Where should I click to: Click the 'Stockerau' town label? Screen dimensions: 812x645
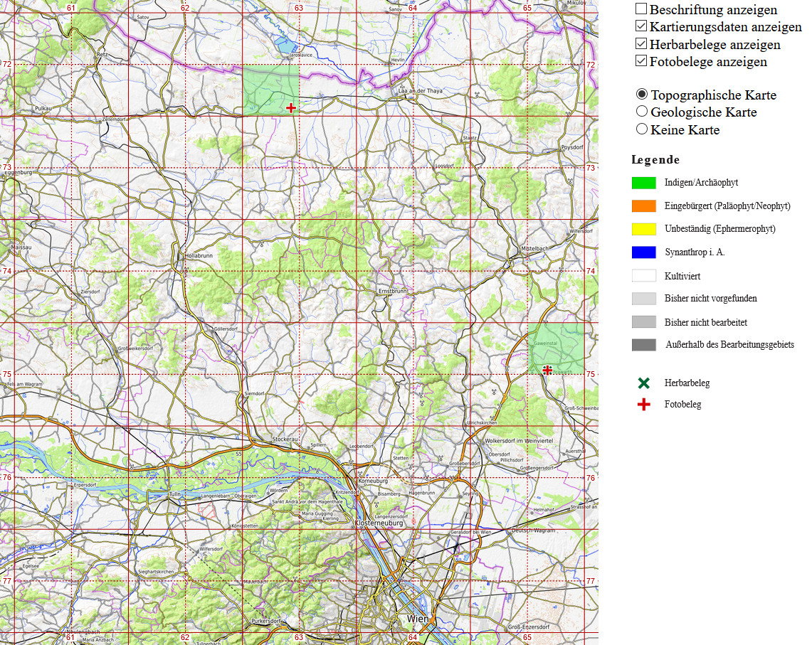point(285,439)
